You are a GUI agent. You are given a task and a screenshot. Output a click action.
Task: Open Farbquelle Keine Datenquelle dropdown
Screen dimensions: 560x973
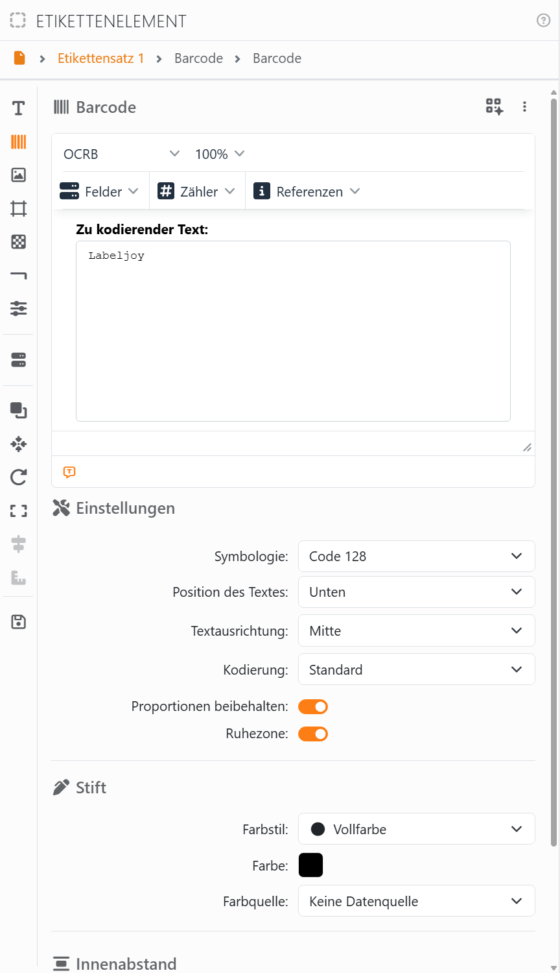(417, 901)
